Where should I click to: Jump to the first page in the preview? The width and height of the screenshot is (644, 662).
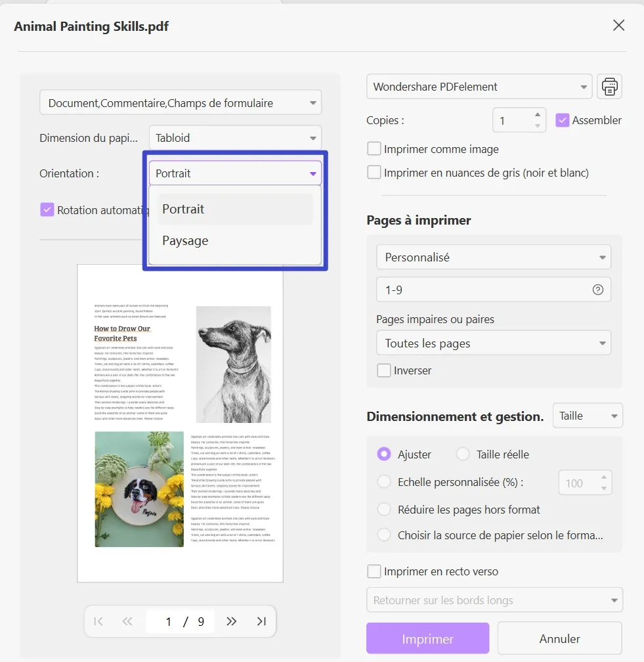tap(98, 621)
